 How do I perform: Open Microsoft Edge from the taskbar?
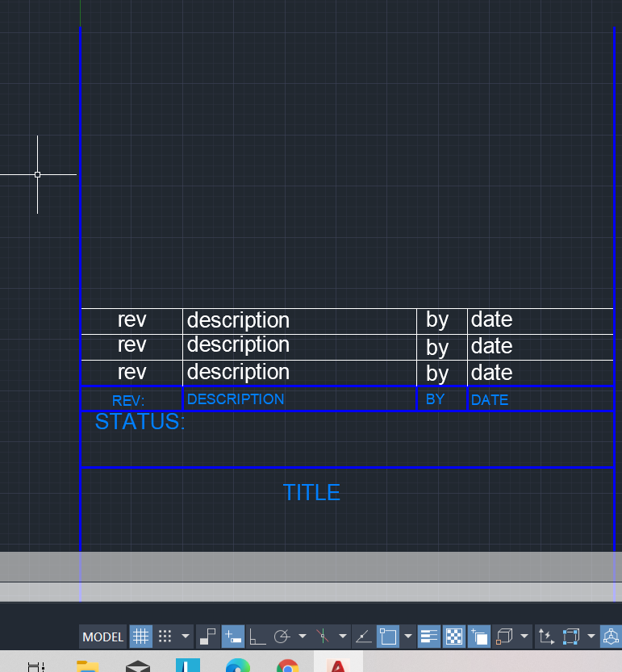pyautogui.click(x=238, y=666)
